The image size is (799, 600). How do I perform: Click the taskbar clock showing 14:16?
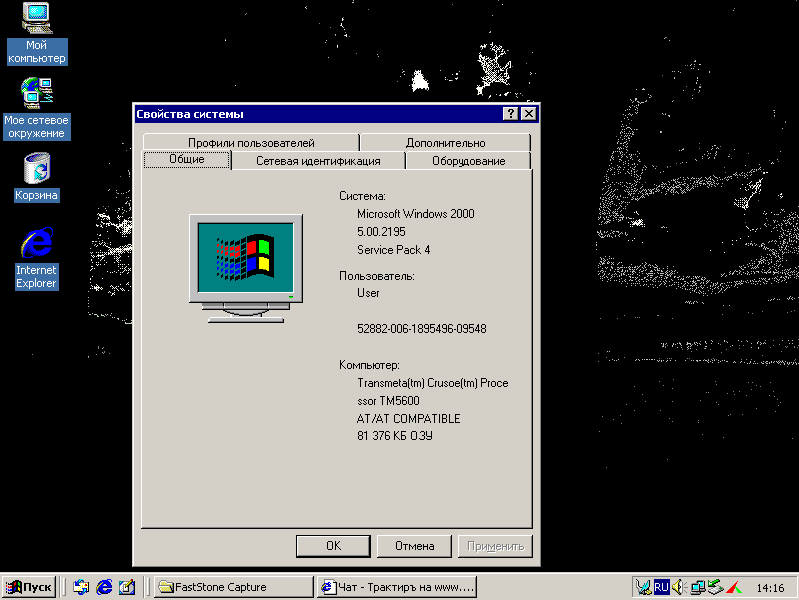pyautogui.click(x=770, y=588)
